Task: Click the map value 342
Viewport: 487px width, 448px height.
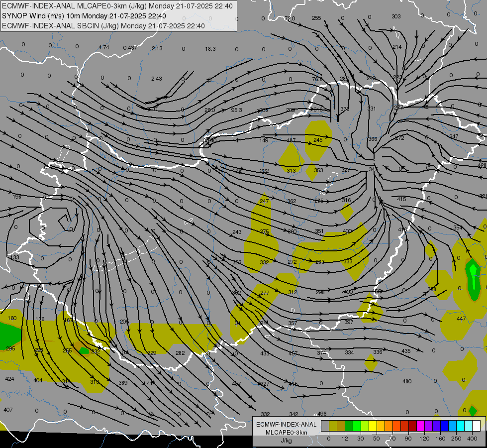Action: click(x=293, y=414)
